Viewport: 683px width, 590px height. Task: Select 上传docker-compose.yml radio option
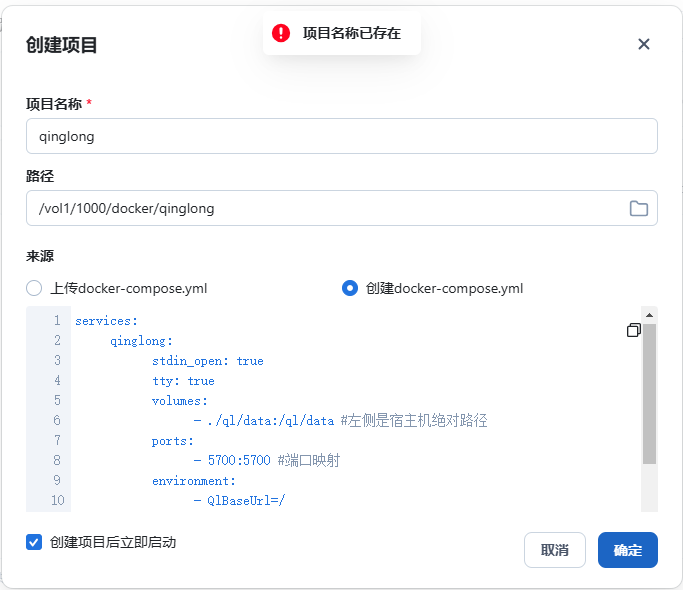[x=34, y=288]
